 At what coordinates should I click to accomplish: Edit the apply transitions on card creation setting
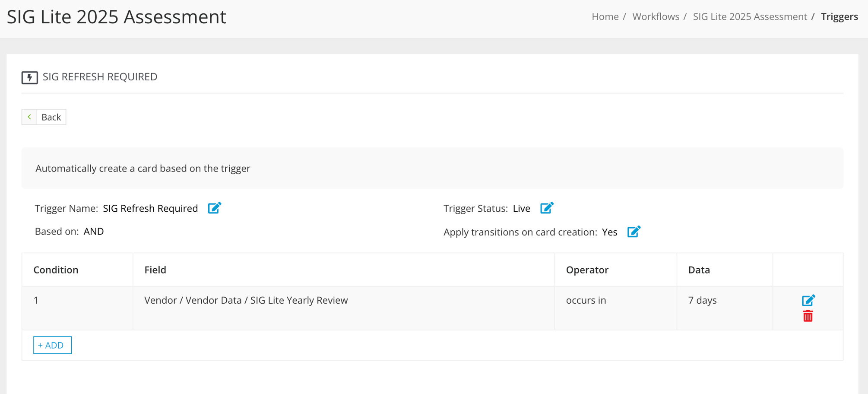click(x=633, y=232)
